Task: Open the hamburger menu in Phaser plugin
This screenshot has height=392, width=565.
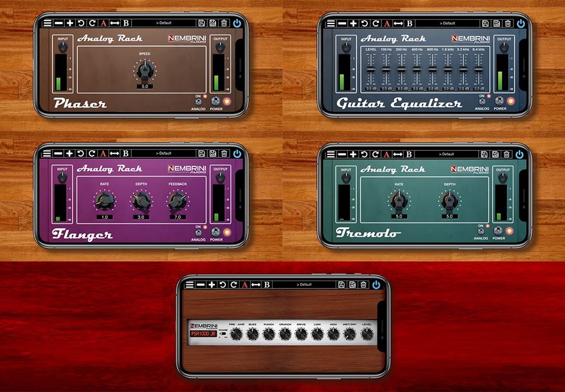Action: pyautogui.click(x=47, y=23)
